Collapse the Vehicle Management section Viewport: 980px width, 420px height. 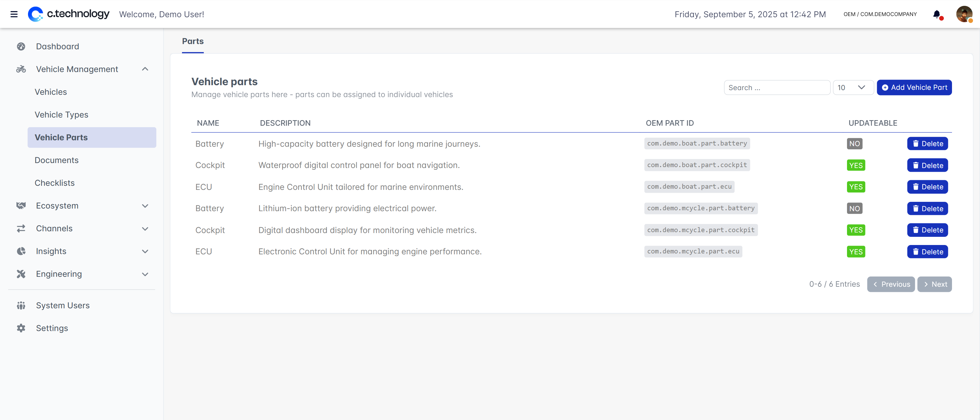click(145, 69)
